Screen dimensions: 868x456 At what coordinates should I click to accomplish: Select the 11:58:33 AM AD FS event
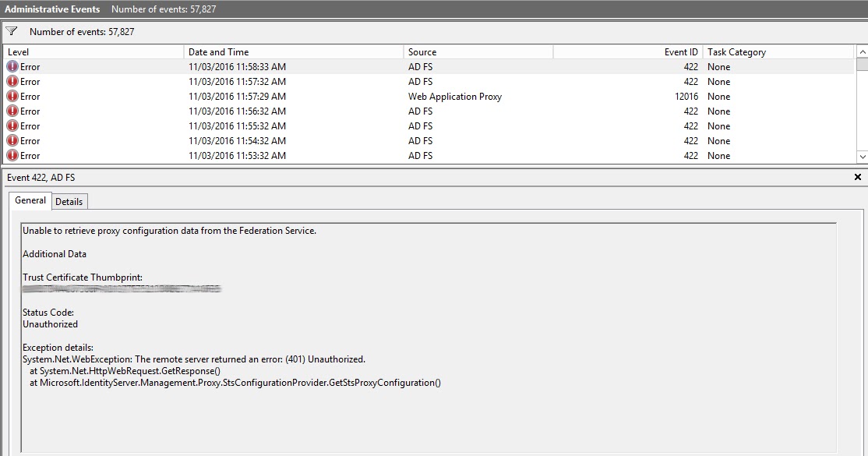[x=312, y=66]
